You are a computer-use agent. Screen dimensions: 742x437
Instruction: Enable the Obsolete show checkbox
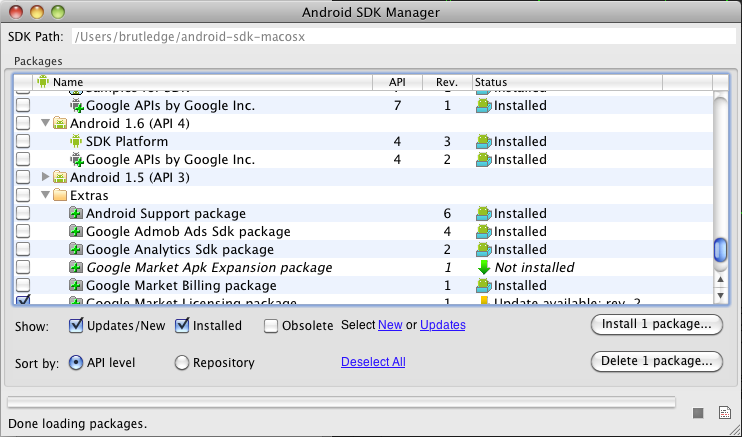coord(271,326)
